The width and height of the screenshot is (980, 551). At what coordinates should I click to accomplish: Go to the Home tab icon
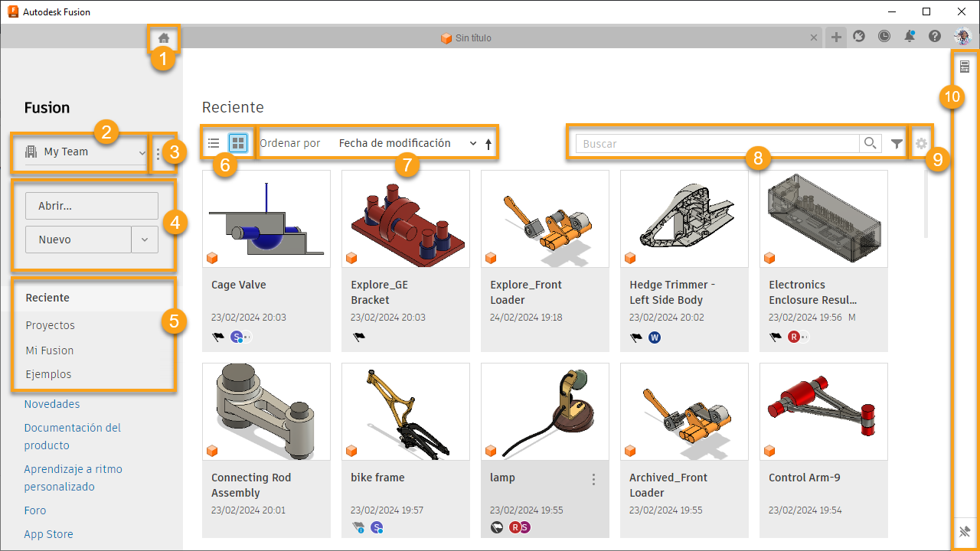point(164,37)
